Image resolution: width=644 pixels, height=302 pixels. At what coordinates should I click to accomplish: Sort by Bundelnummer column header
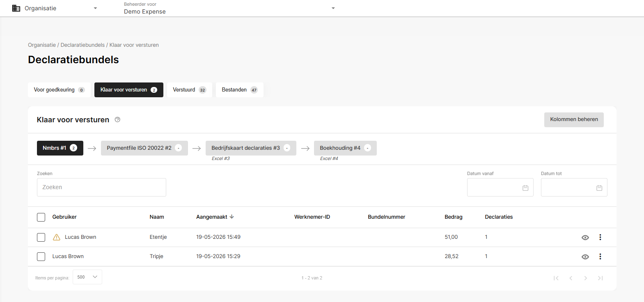(386, 217)
